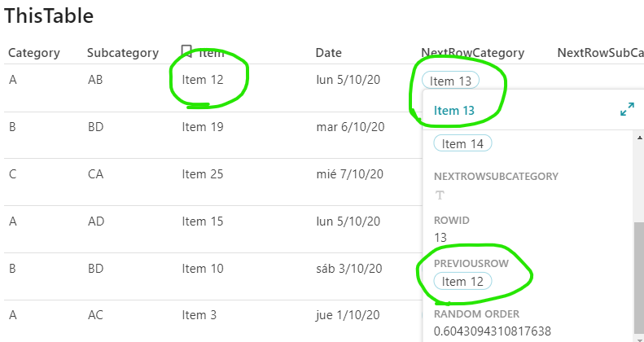Open the Item 14 chip in popup

[462, 144]
